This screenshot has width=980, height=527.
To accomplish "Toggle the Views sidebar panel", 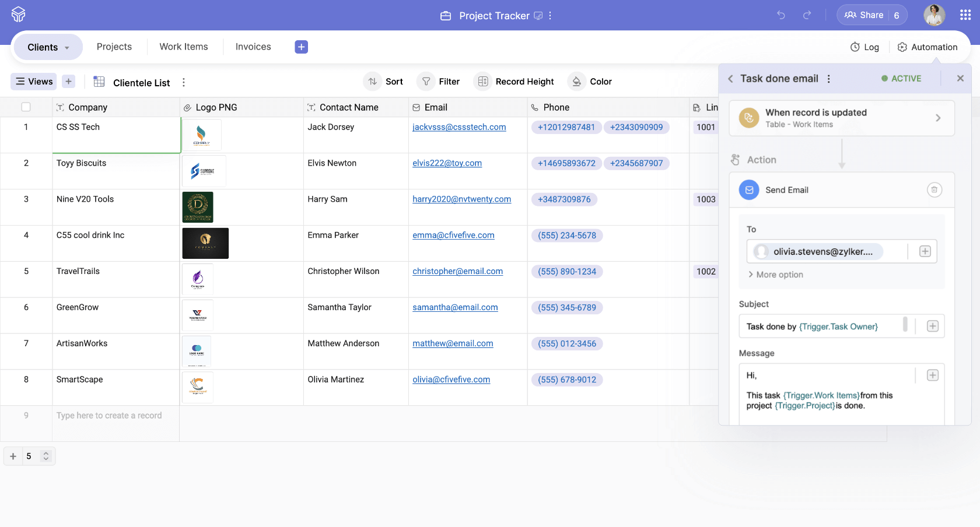I will point(34,82).
